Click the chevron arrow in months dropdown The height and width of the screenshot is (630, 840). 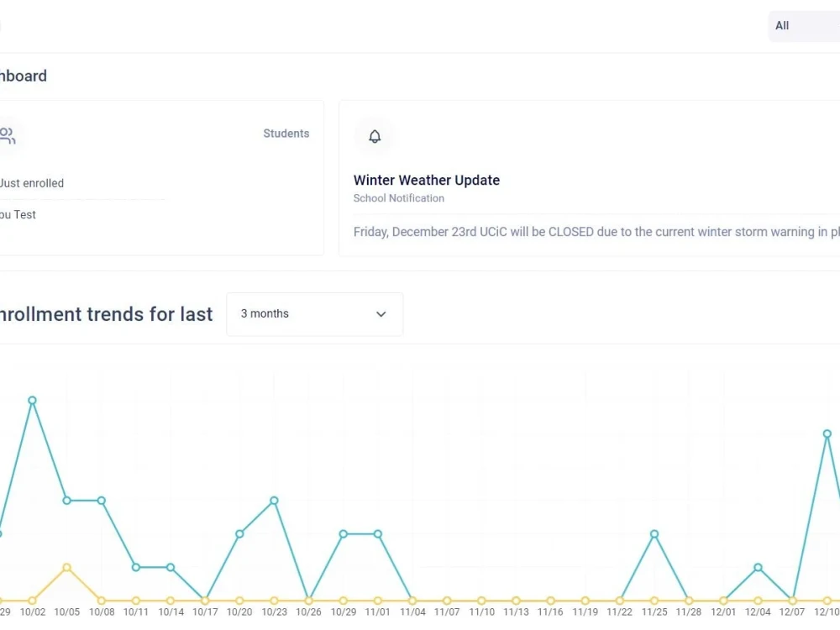381,314
